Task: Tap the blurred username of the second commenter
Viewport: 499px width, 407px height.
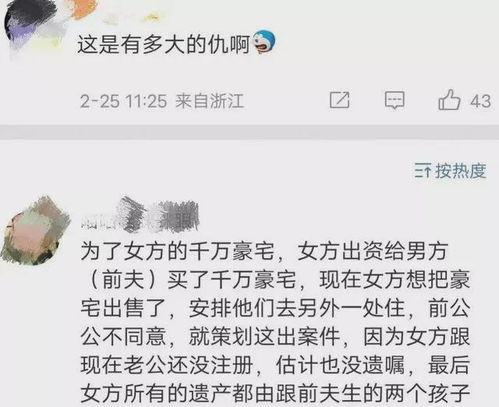Action: (140, 215)
